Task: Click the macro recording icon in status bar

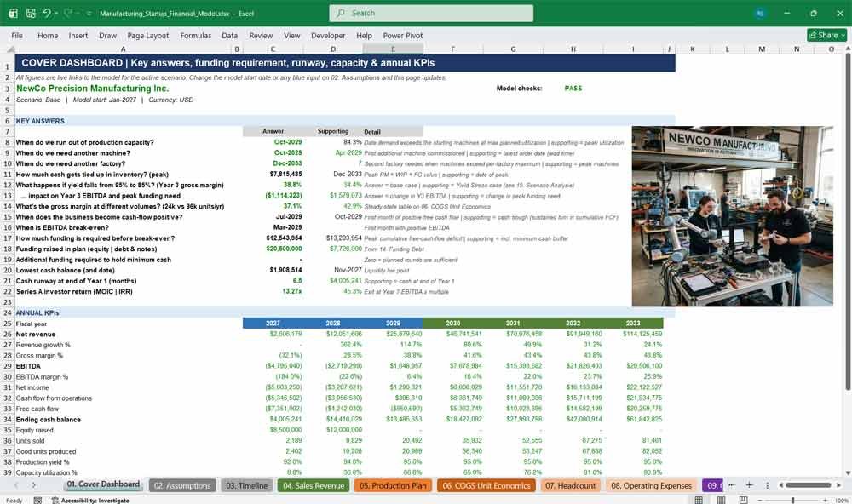Action: 37,501
